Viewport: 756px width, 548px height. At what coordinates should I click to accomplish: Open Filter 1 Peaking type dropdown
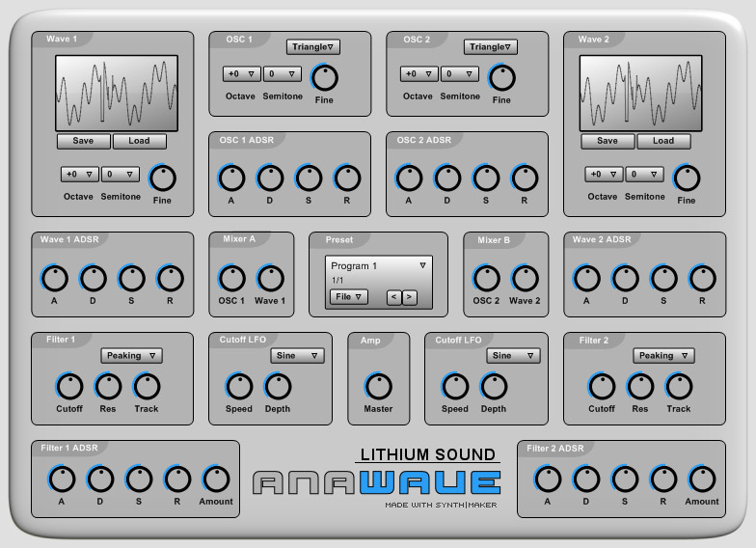coord(131,355)
